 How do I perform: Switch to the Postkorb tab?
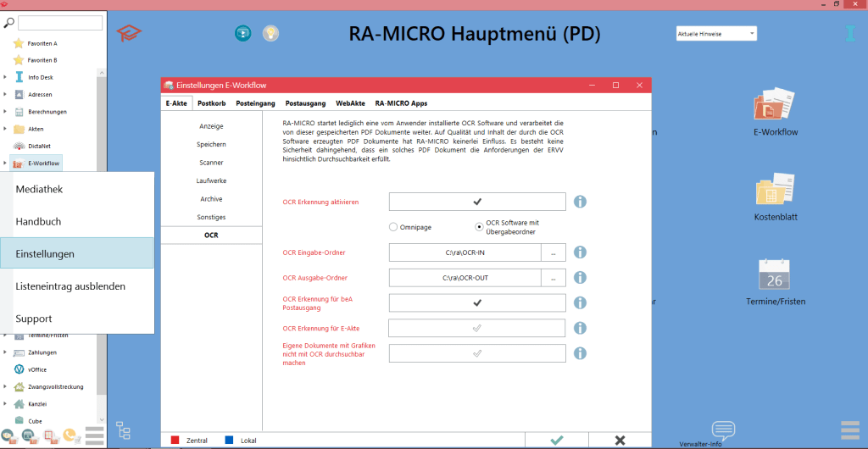[212, 103]
